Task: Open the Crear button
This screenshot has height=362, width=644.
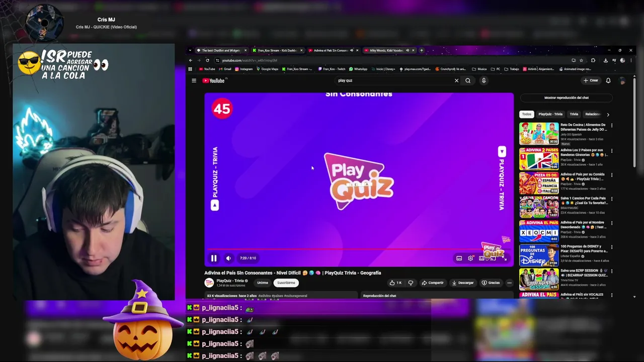Action: pyautogui.click(x=591, y=80)
